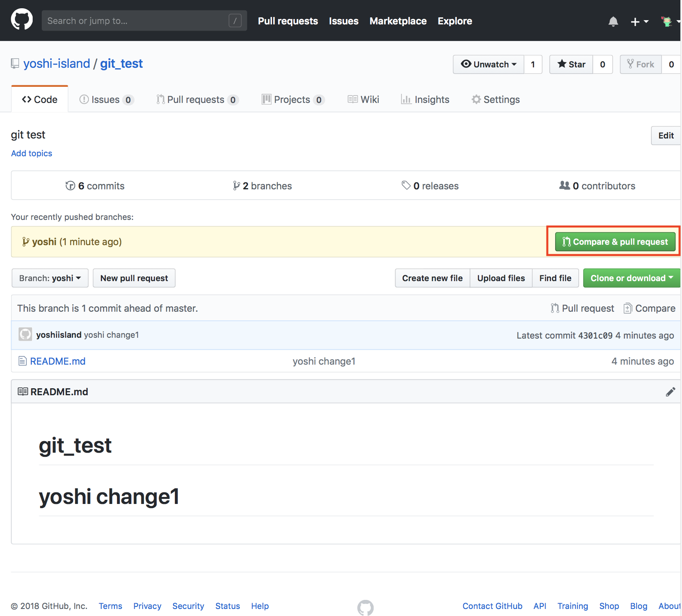Open API footer link
Screen dimensions: 682x616
(540, 606)
